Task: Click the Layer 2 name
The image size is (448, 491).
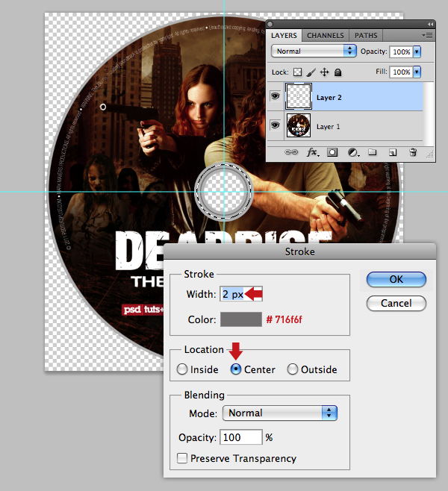Action: [x=329, y=98]
